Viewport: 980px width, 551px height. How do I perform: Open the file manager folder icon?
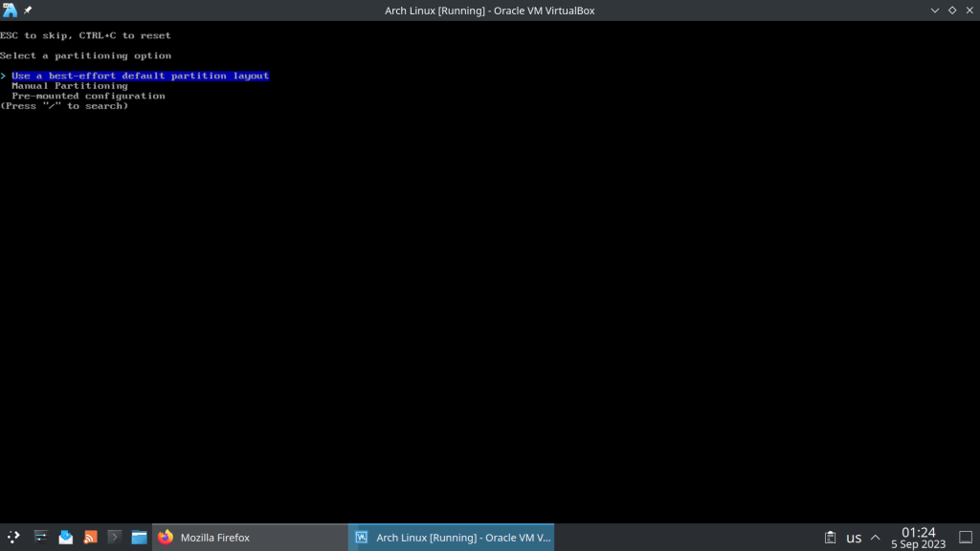[140, 538]
